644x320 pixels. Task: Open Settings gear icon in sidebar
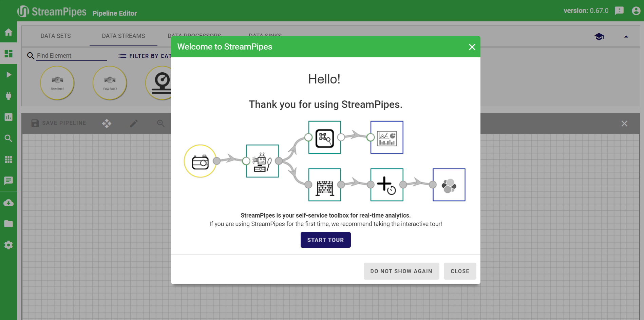8,245
